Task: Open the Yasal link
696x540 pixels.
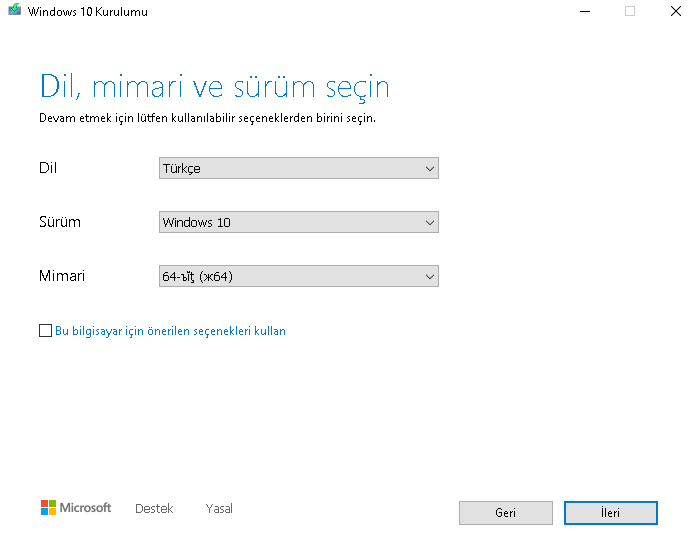Action: click(x=219, y=508)
